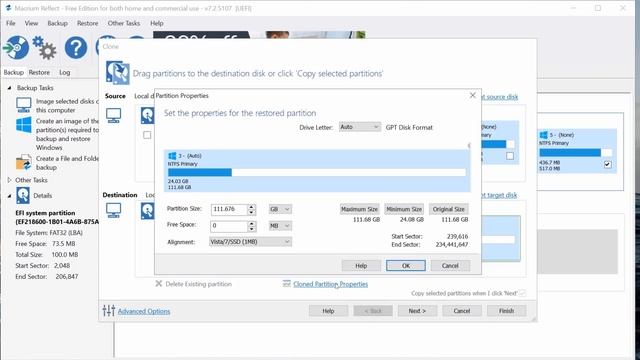640x360 pixels.
Task: Click the Details disk icon
Action: [x=23, y=195]
